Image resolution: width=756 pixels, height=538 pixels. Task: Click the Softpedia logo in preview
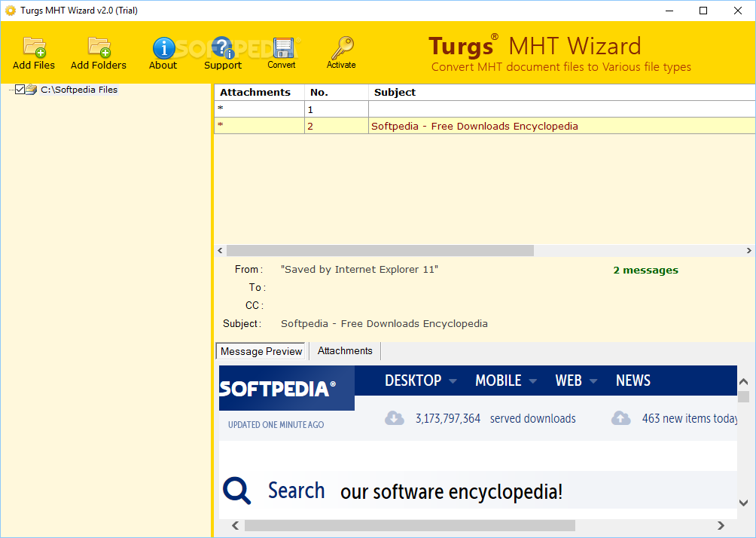tap(287, 388)
